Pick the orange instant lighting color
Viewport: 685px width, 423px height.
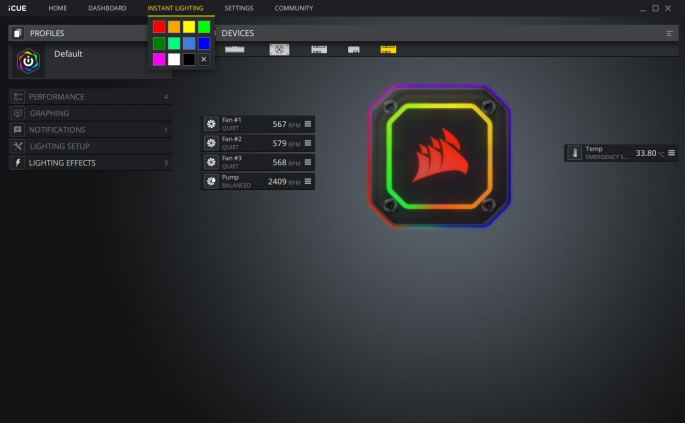(174, 27)
